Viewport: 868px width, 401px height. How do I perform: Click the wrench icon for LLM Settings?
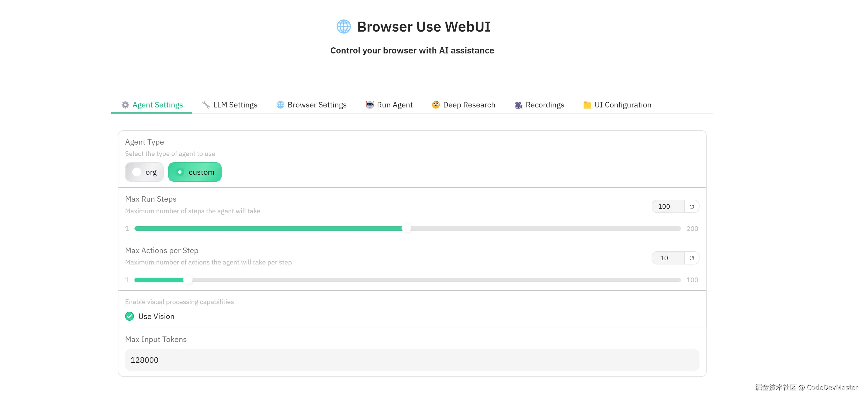tap(206, 105)
